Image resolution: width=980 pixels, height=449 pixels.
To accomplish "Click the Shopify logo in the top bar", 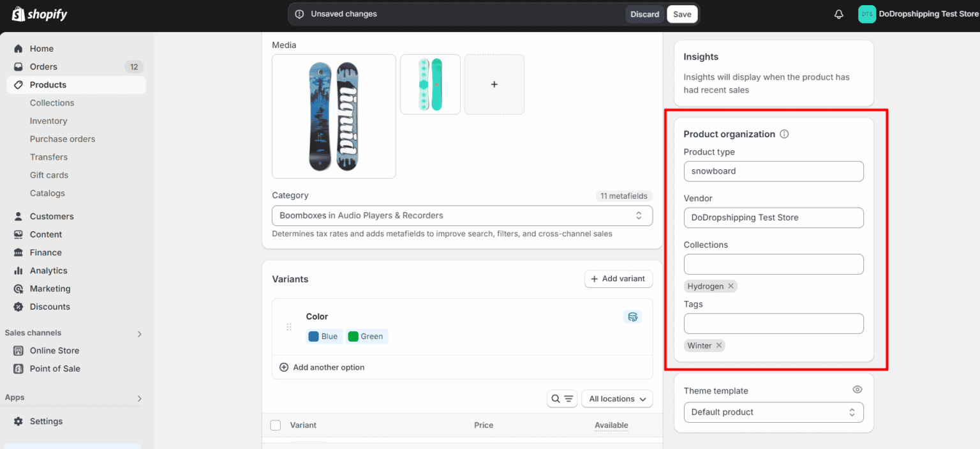I will click(x=39, y=13).
